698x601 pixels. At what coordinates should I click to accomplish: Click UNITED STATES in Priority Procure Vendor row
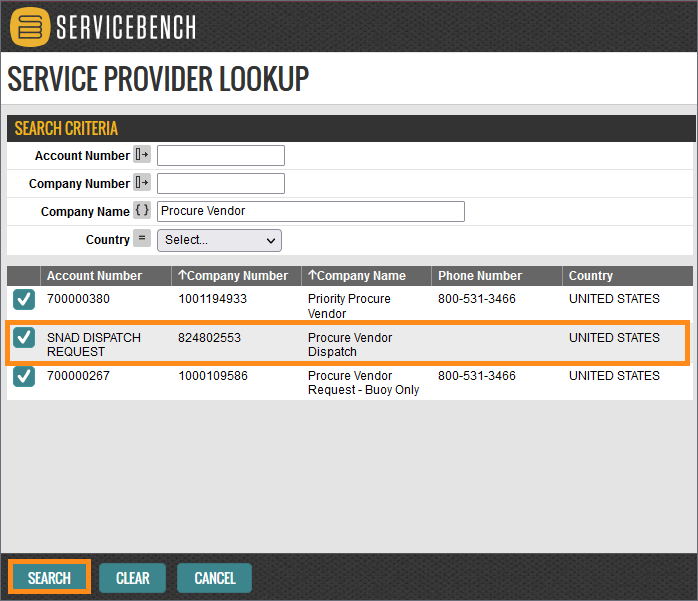pyautogui.click(x=614, y=299)
